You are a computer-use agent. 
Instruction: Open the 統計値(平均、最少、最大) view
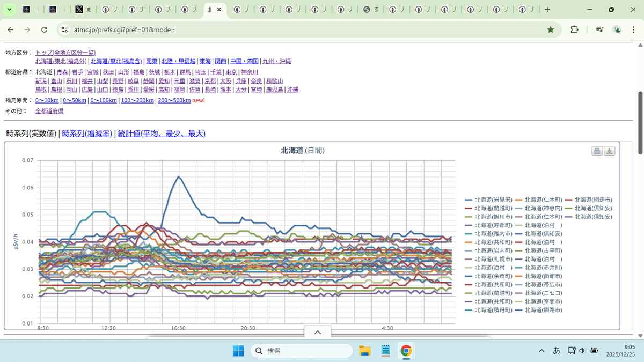(x=162, y=134)
